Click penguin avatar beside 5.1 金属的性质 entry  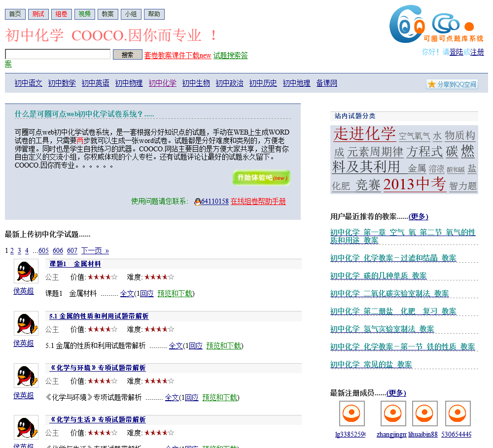[x=26, y=323]
